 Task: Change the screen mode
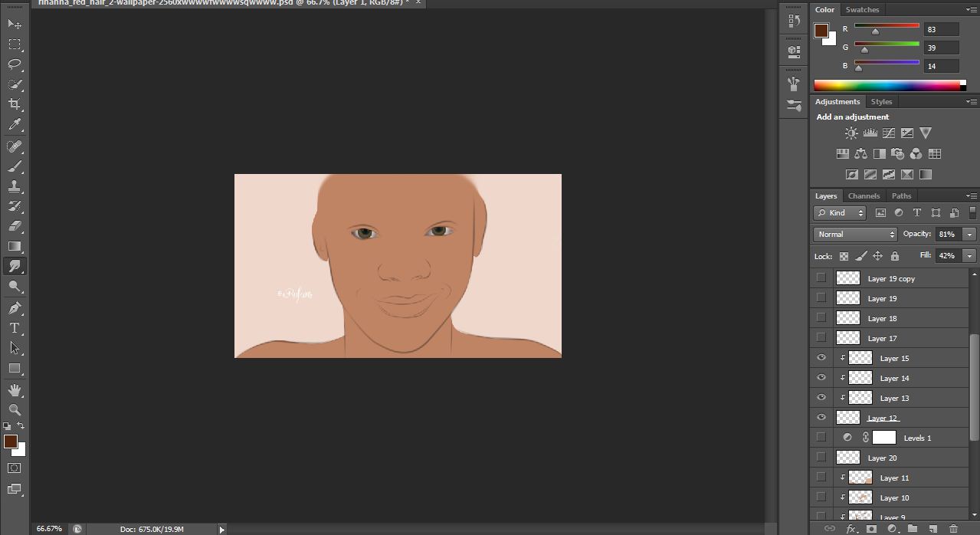(x=15, y=488)
